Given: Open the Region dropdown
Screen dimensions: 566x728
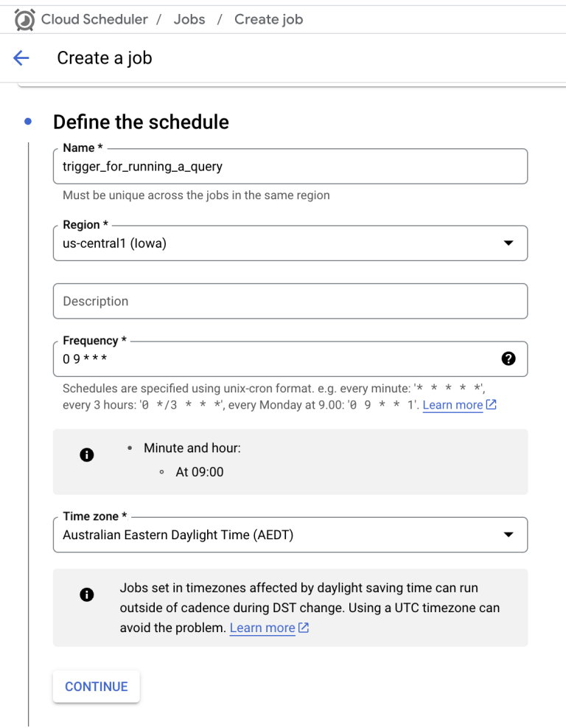Looking at the screenshot, I should point(290,242).
